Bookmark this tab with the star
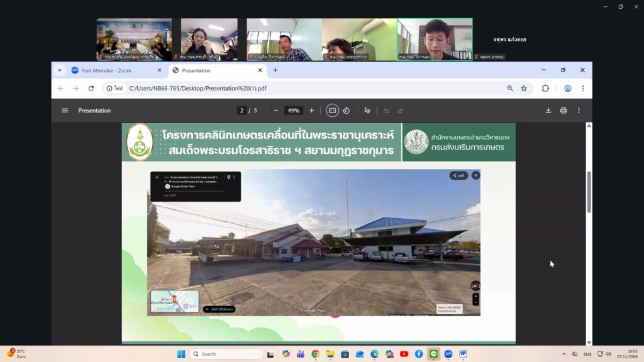This screenshot has height=362, width=644. [x=524, y=89]
